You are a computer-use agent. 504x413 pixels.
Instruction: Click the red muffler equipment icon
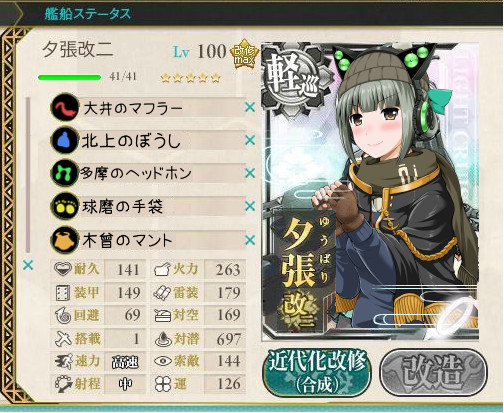coord(65,108)
